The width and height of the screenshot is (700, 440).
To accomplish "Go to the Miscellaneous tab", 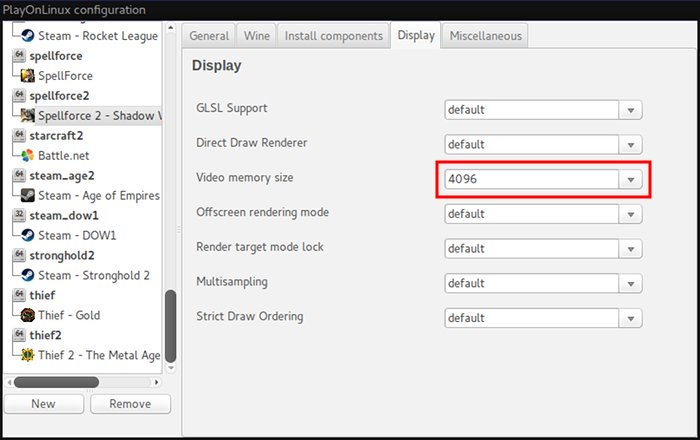I will pyautogui.click(x=485, y=36).
